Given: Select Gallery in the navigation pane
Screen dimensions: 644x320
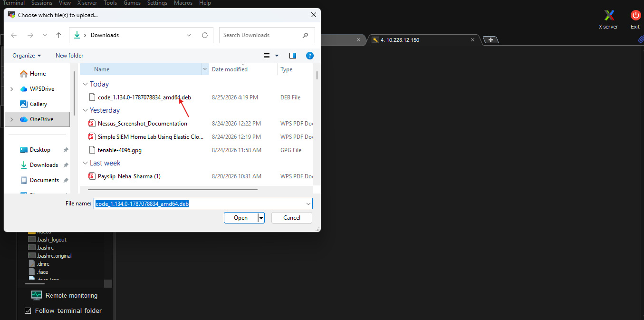Looking at the screenshot, I should click(x=38, y=104).
